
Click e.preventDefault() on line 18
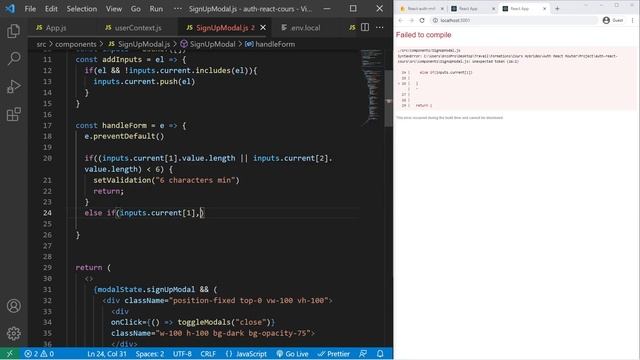(124, 136)
